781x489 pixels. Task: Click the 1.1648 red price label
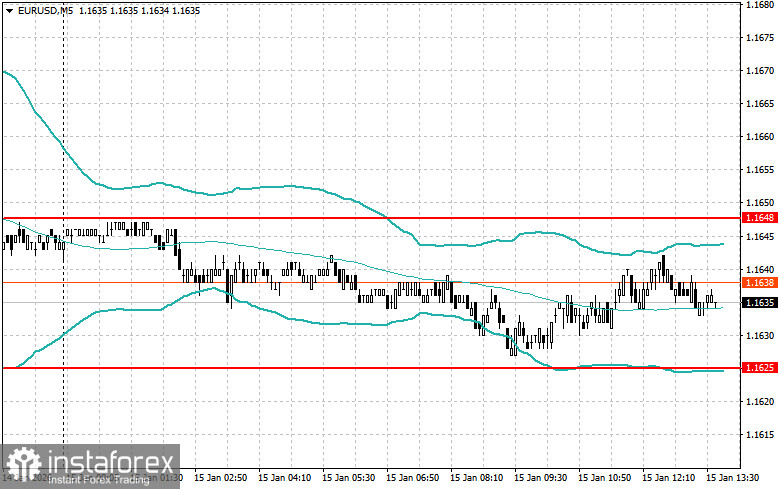760,218
